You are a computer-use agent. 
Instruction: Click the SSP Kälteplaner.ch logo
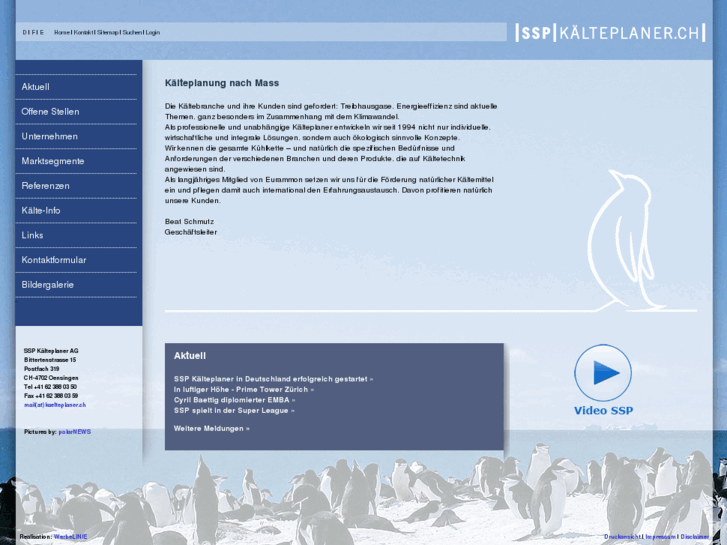pyautogui.click(x=610, y=33)
